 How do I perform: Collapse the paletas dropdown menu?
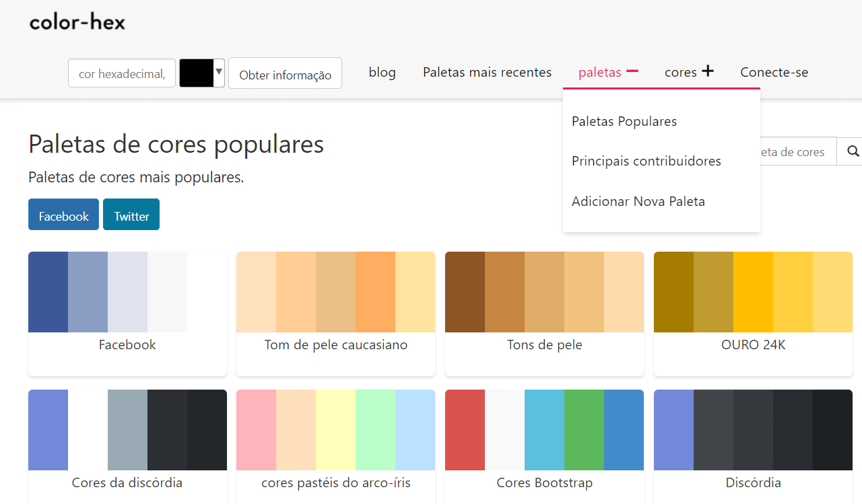pos(600,71)
